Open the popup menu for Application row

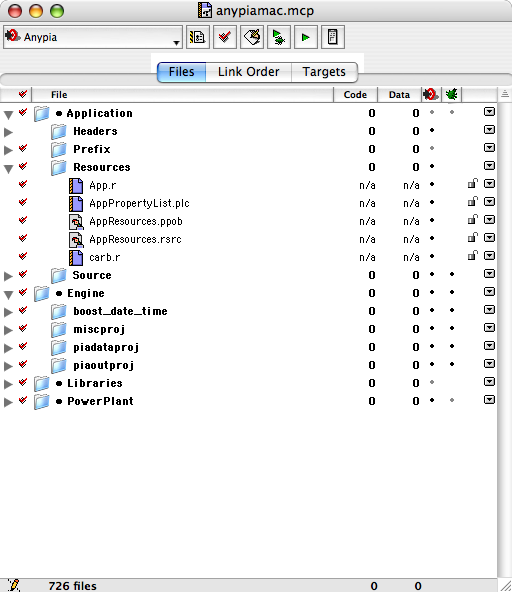pyautogui.click(x=489, y=112)
